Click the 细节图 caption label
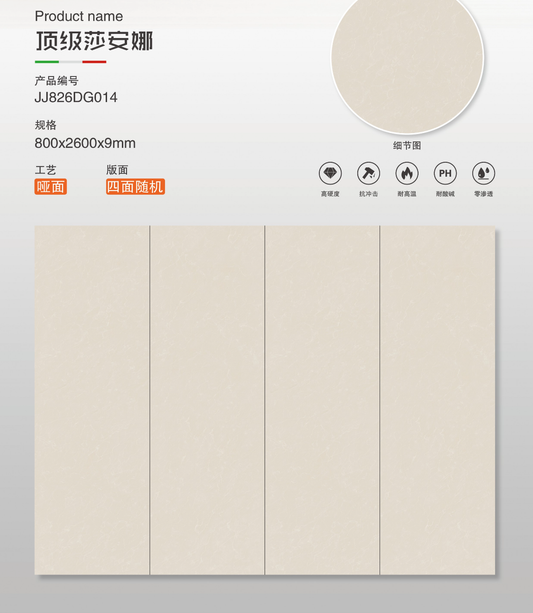The image size is (533, 613). (x=407, y=146)
